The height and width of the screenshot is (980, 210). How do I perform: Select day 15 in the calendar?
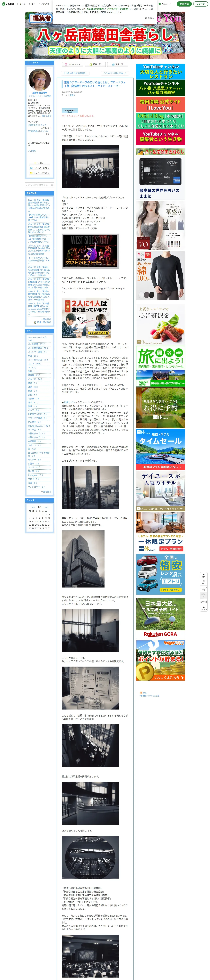(x=42, y=522)
